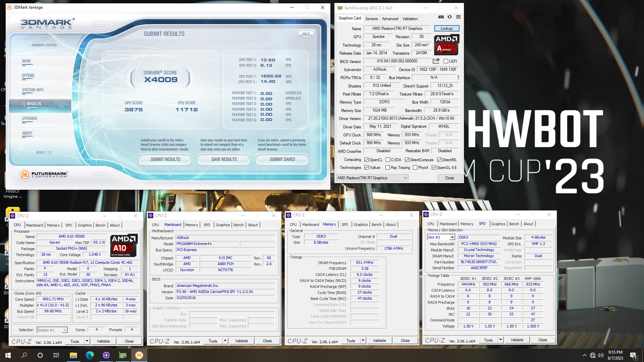Open the Windows Start menu
Screen dimensions: 644x362
click(x=8, y=355)
